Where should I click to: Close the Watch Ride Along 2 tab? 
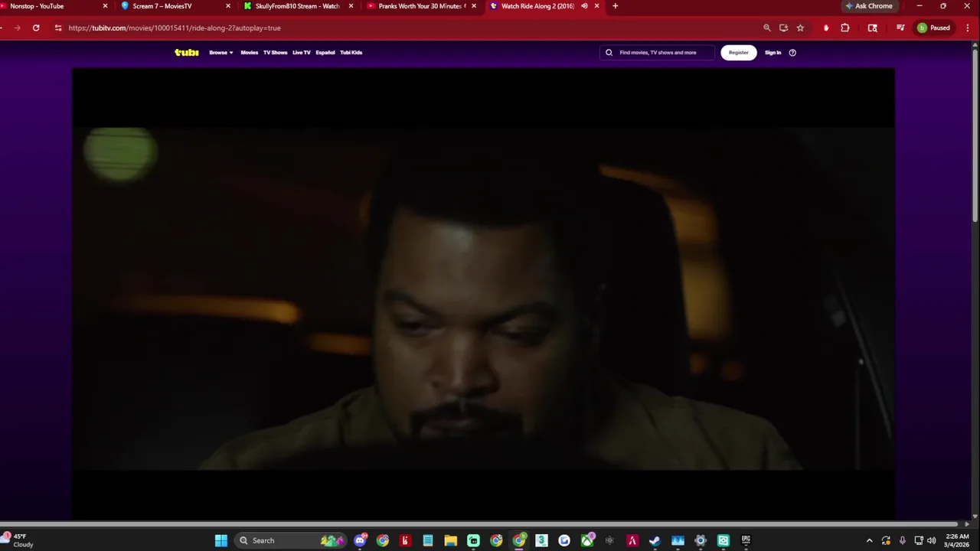597,6
